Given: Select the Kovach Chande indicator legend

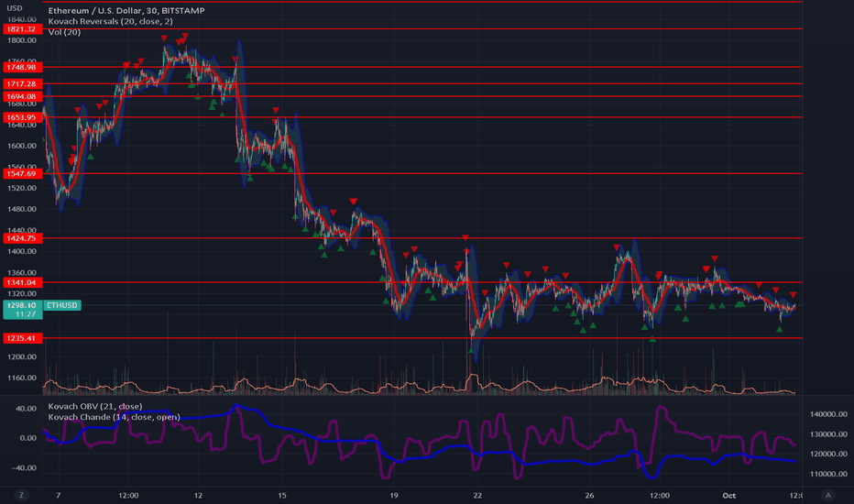Looking at the screenshot, I should tap(114, 417).
